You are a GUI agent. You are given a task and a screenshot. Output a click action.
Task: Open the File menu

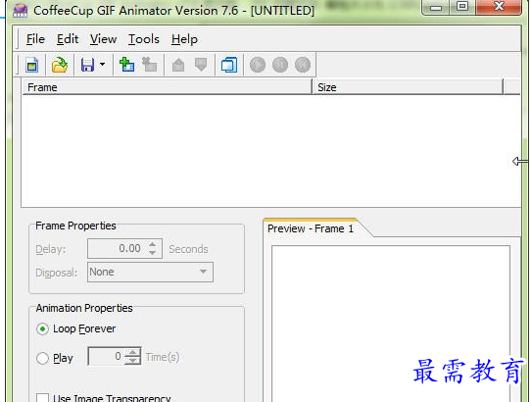pos(35,39)
